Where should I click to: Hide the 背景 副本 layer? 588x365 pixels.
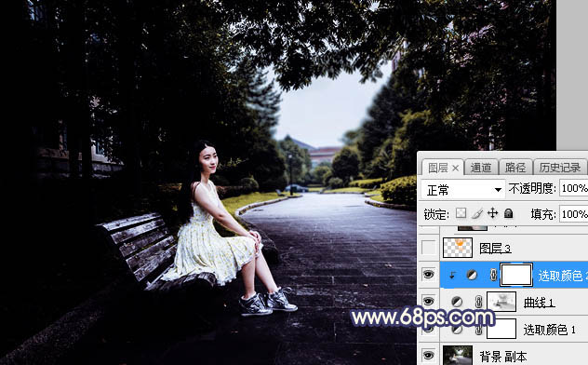(428, 355)
